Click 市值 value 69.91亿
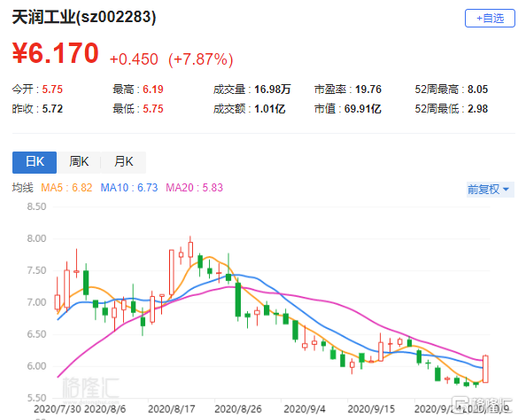 (363, 109)
